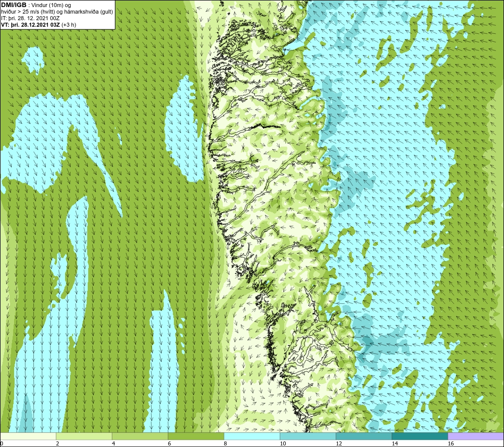Image resolution: width=504 pixels, height=447 pixels.
Task: Click the legend scale label "0"
Action: pyautogui.click(x=2, y=443)
